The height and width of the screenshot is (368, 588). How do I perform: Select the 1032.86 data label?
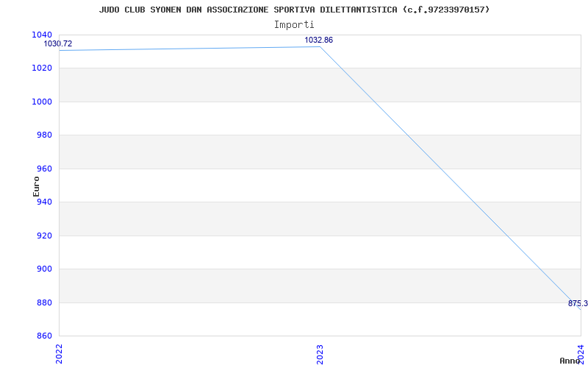[318, 40]
